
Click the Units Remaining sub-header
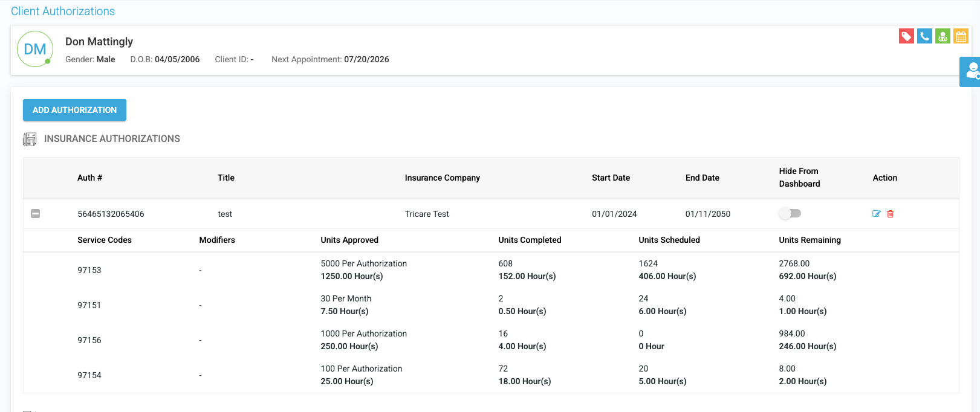[x=810, y=240]
